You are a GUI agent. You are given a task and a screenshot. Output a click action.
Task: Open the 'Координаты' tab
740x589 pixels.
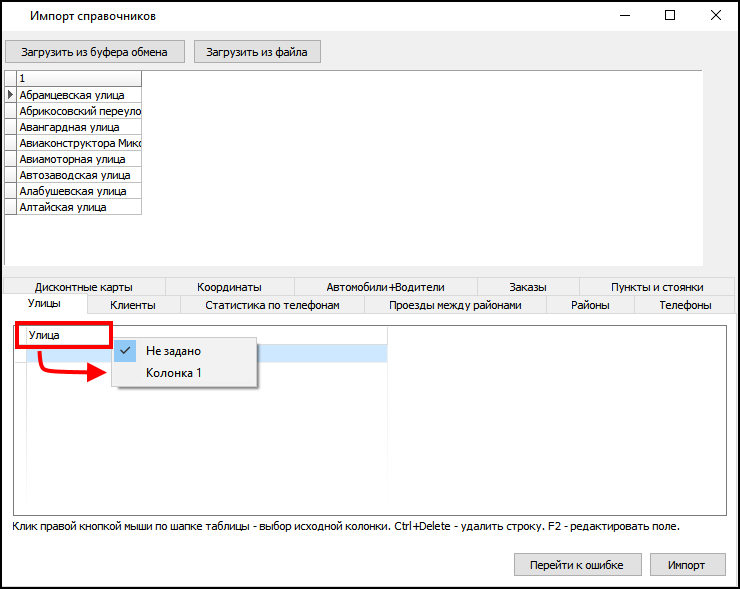(x=229, y=287)
